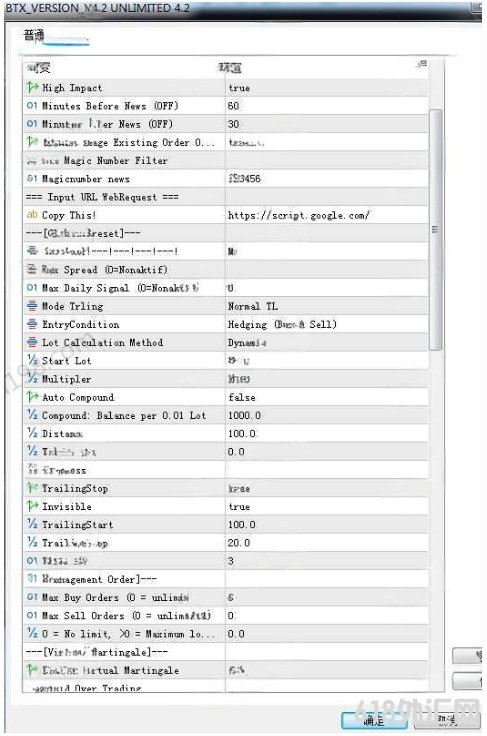
Task: Click the integer icon beside Magicnumber news
Action: (32, 178)
